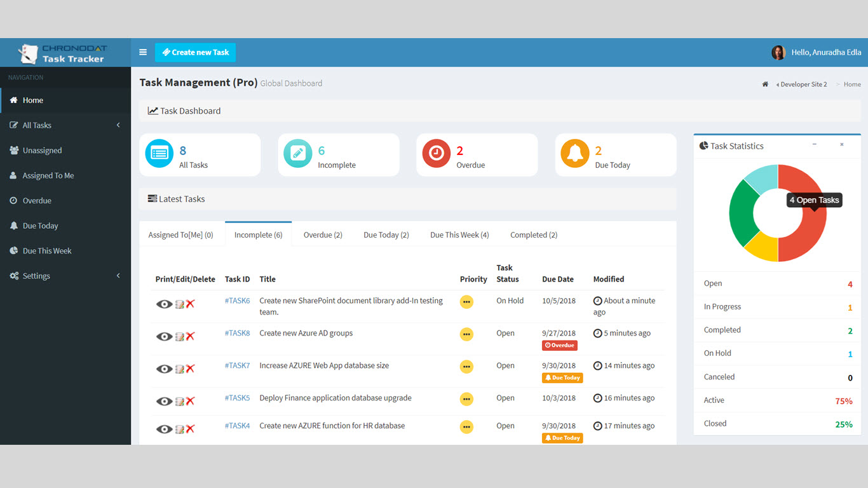Open task link #TASK8
Viewport: 868px width, 488px height.
[x=237, y=333]
